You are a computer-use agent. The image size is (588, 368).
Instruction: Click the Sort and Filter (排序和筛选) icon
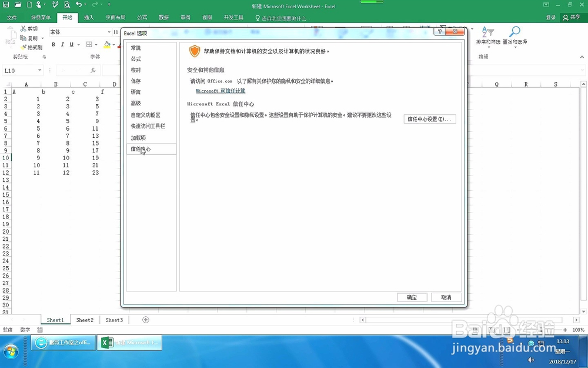pyautogui.click(x=487, y=32)
